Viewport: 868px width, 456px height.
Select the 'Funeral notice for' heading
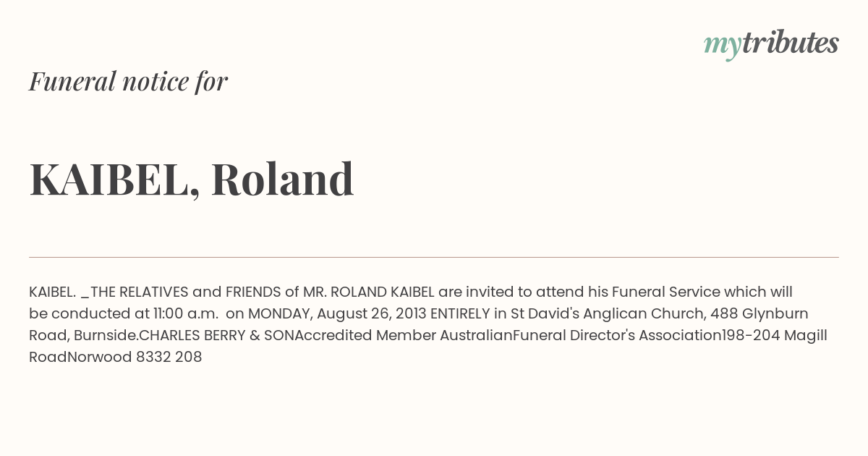(128, 81)
